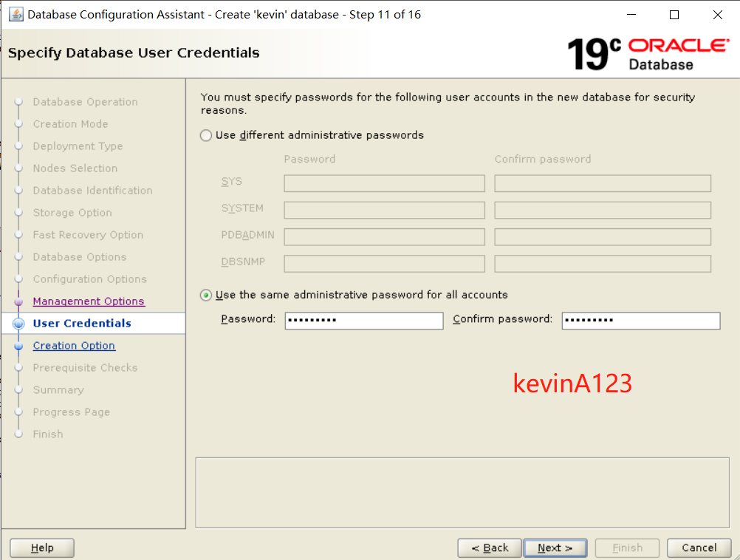The height and width of the screenshot is (560, 740).
Task: Click the SYSTEM password field
Action: 384,210
